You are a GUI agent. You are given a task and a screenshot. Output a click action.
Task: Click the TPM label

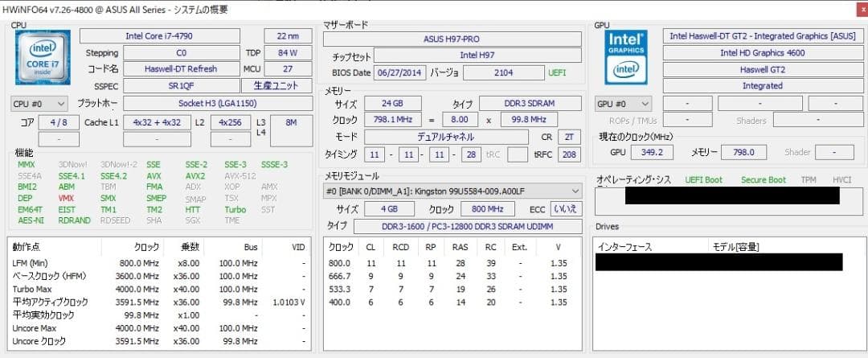click(809, 180)
